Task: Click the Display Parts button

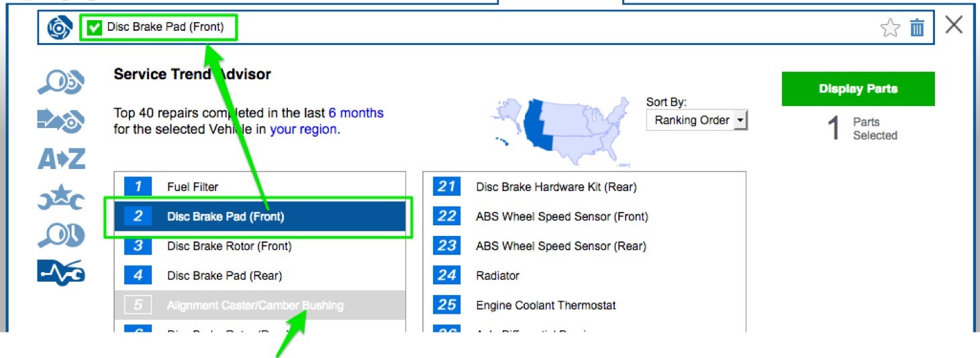Action: [858, 88]
